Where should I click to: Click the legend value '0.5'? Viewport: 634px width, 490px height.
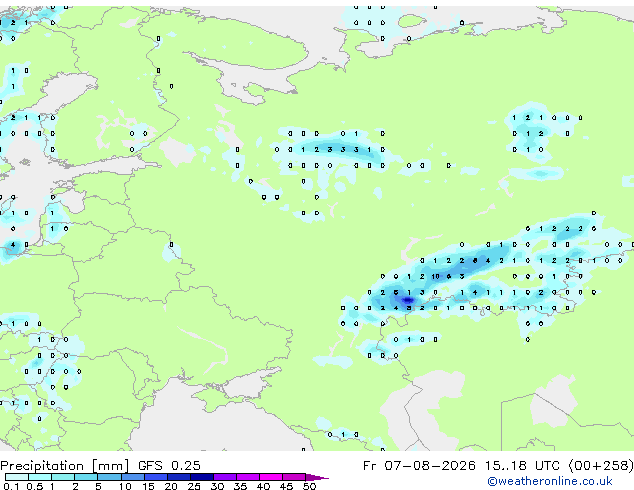[x=35, y=486]
